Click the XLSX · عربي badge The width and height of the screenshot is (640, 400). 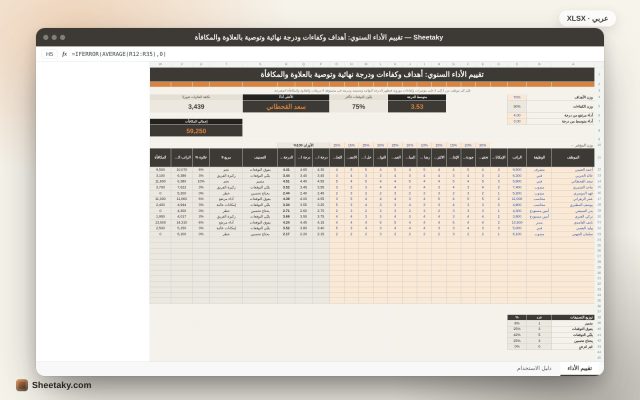[587, 19]
